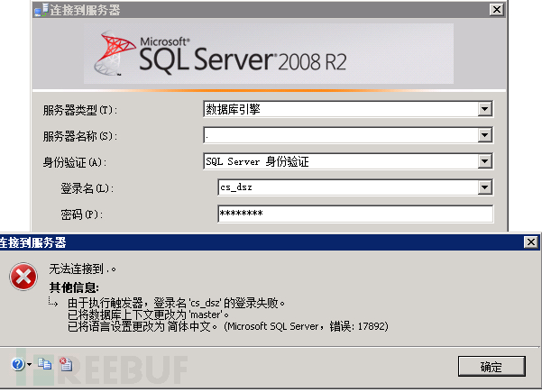The height and width of the screenshot is (392, 542).
Task: Click the 服务器类型(T) label
Action: pyautogui.click(x=80, y=110)
